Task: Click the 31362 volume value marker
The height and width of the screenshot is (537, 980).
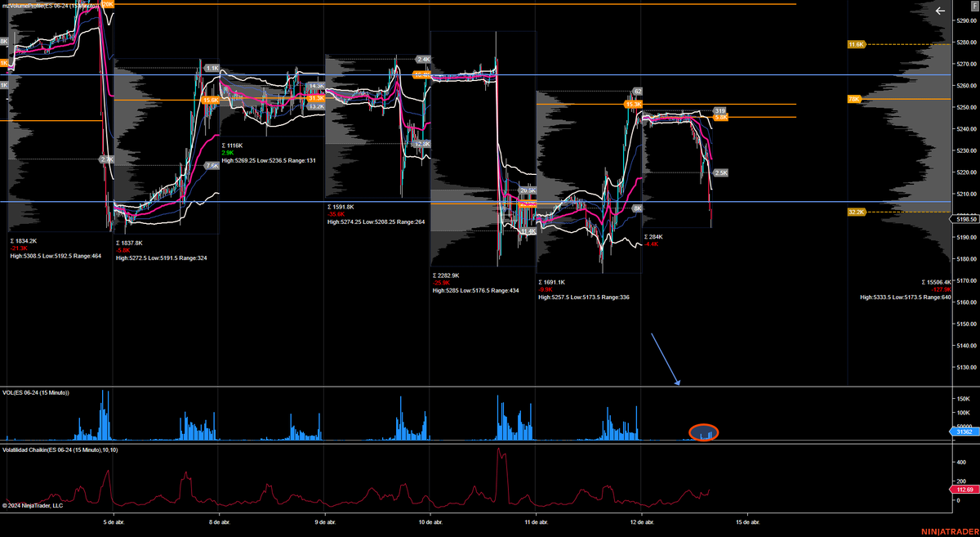Action: [964, 431]
